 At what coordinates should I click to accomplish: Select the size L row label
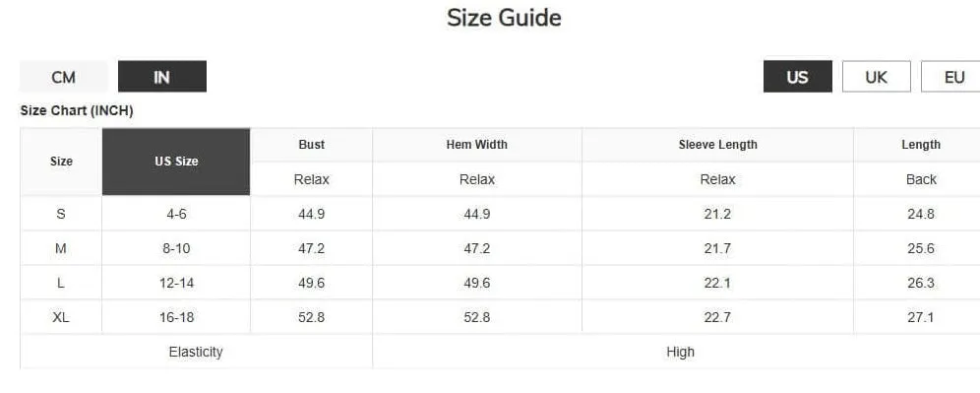pyautogui.click(x=61, y=283)
